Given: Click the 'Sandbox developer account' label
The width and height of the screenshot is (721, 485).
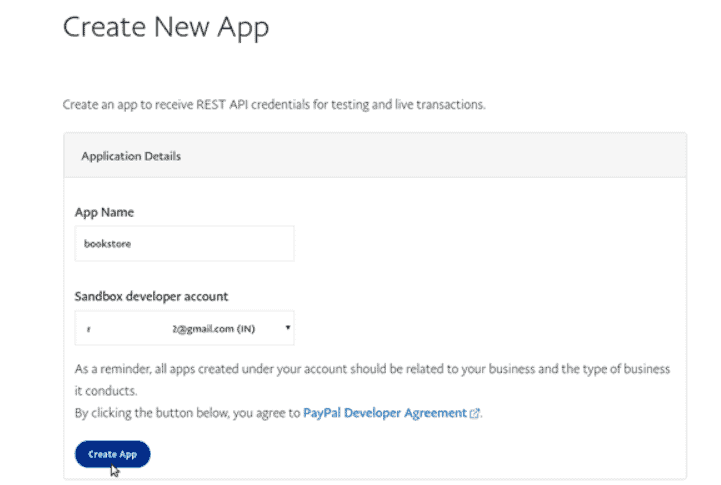Looking at the screenshot, I should (x=151, y=297).
